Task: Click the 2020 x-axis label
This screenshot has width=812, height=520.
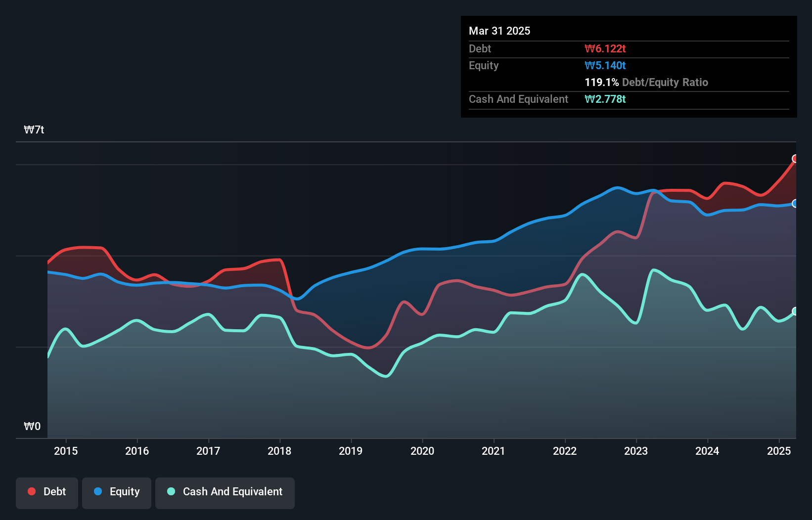Action: 422,451
